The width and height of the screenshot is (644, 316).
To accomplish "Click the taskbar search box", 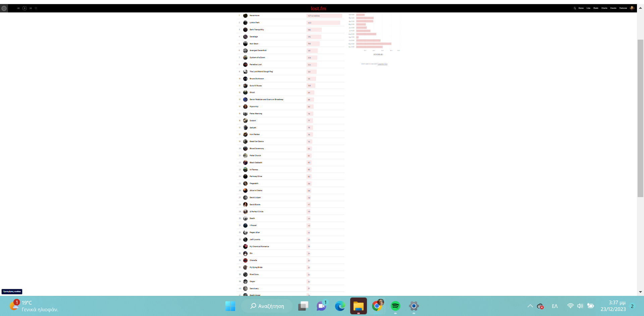I will point(267,306).
